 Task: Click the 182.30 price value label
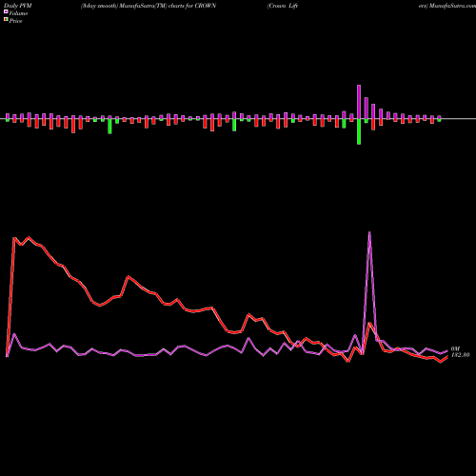tap(460, 355)
